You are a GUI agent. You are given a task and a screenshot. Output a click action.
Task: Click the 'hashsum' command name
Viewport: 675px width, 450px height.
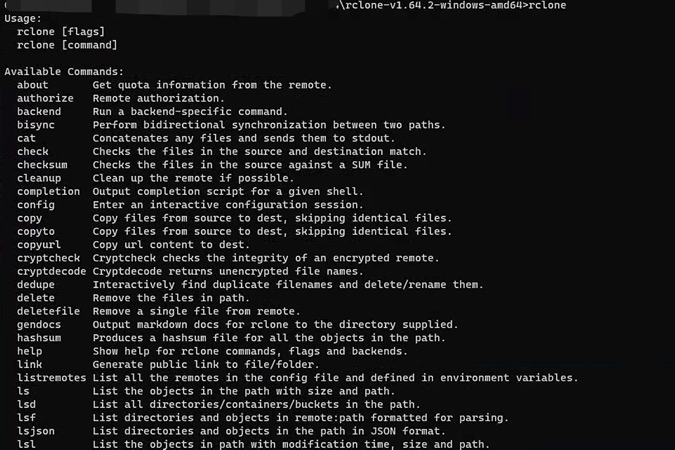click(39, 338)
